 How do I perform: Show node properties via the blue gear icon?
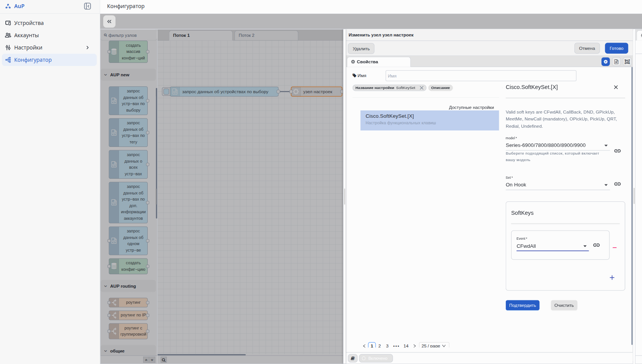606,62
